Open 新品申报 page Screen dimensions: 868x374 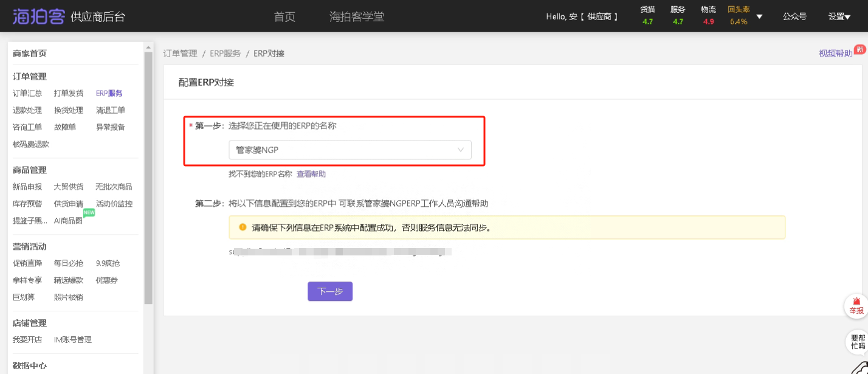point(27,187)
